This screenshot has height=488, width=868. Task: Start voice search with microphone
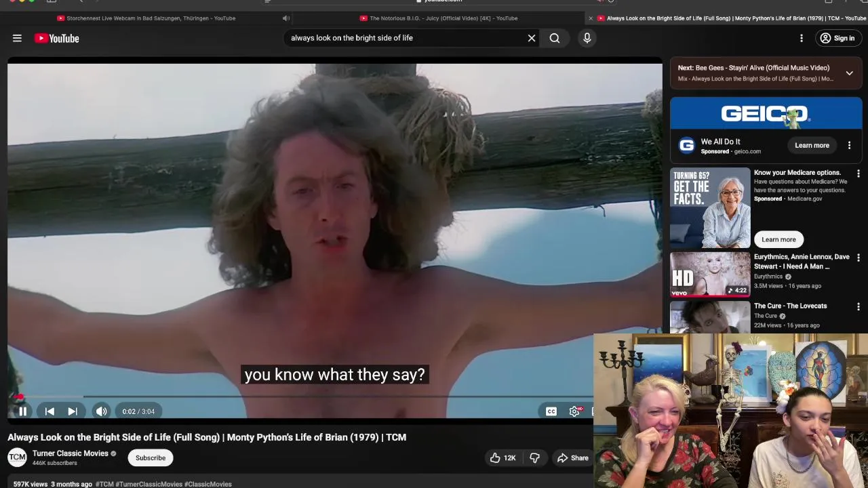(587, 38)
